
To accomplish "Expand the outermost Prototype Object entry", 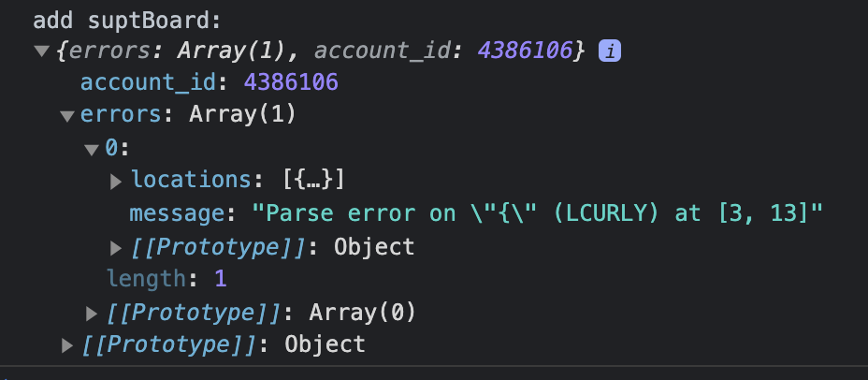I will 67,345.
